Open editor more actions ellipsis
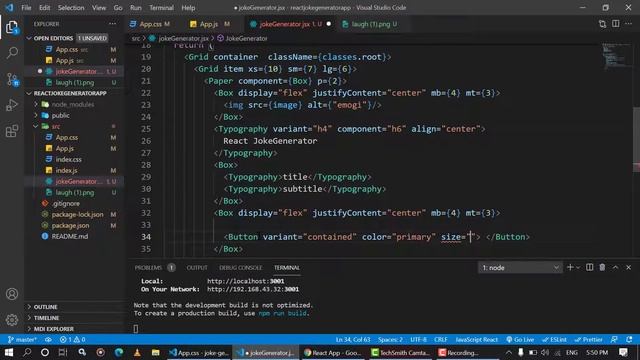640x360 pixels. coord(629,24)
